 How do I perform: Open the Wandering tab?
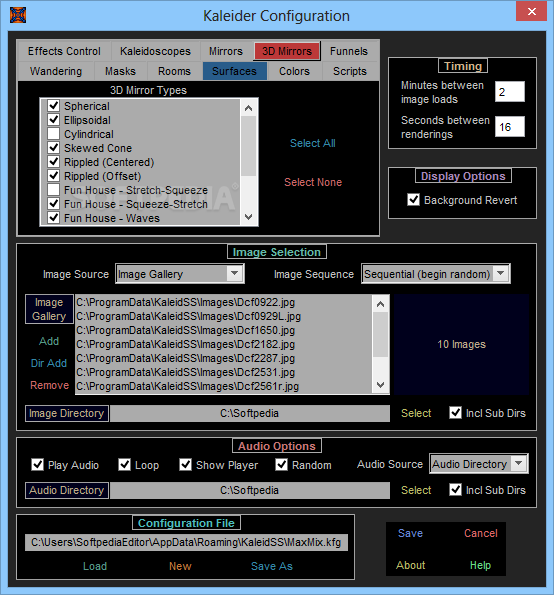(56, 71)
